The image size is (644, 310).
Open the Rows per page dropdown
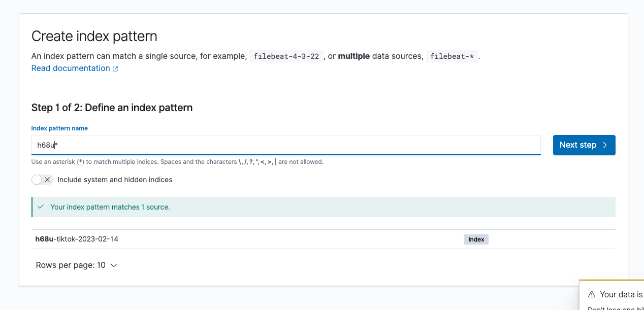(x=77, y=265)
